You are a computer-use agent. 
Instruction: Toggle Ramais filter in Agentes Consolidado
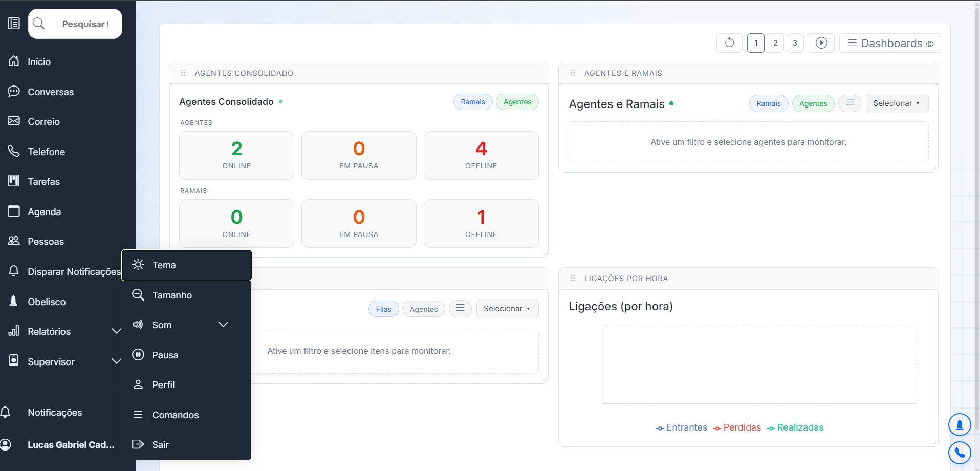[473, 102]
